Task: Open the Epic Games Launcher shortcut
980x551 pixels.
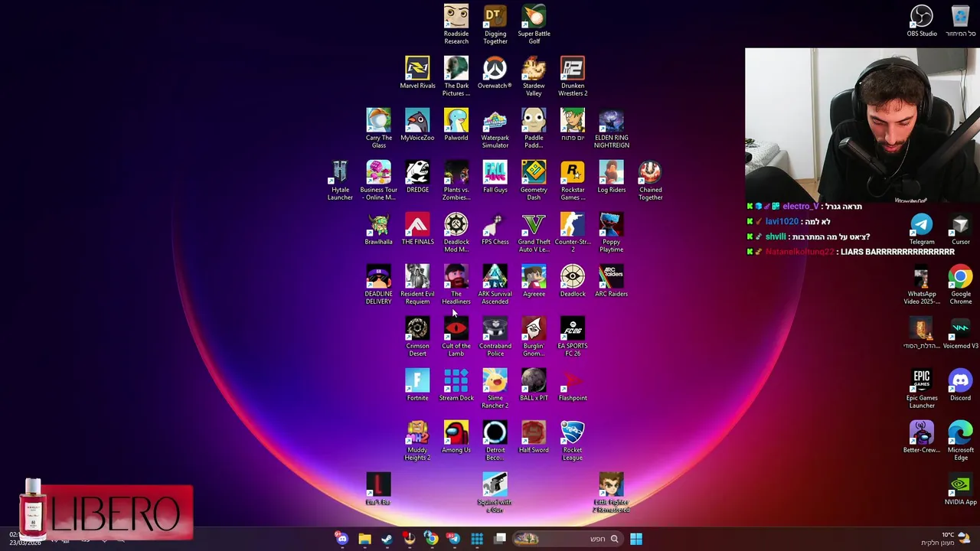Action: [922, 389]
